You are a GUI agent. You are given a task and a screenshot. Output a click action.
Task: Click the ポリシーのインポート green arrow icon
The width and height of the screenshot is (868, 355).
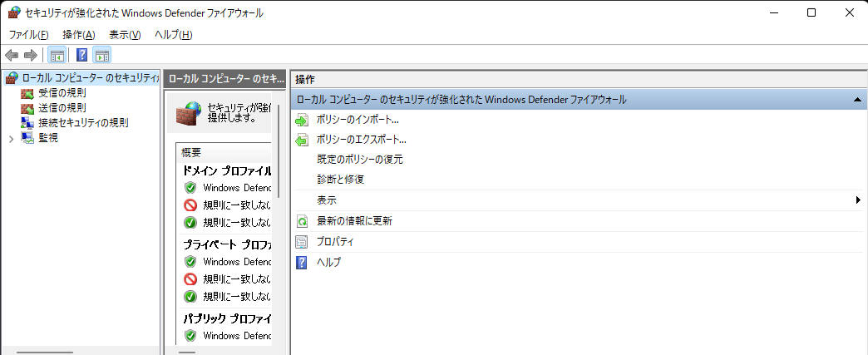point(302,120)
